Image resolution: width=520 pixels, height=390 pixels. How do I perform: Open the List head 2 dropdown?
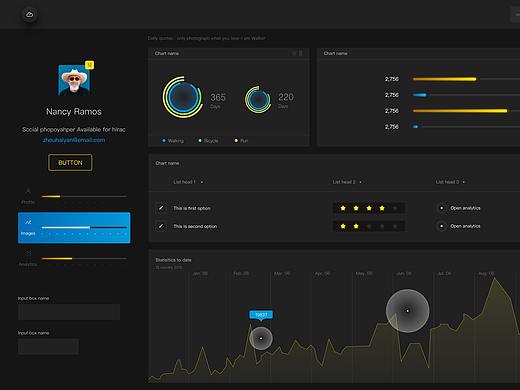[x=347, y=182]
